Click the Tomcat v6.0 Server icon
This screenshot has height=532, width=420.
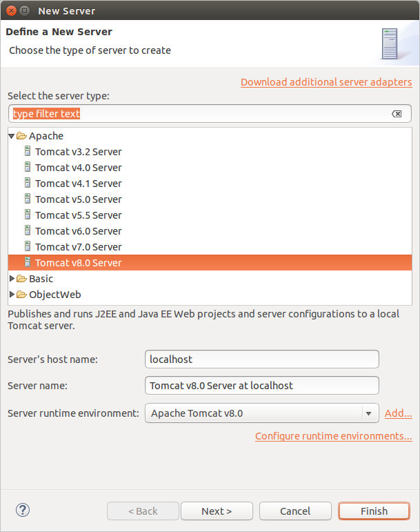pyautogui.click(x=28, y=230)
